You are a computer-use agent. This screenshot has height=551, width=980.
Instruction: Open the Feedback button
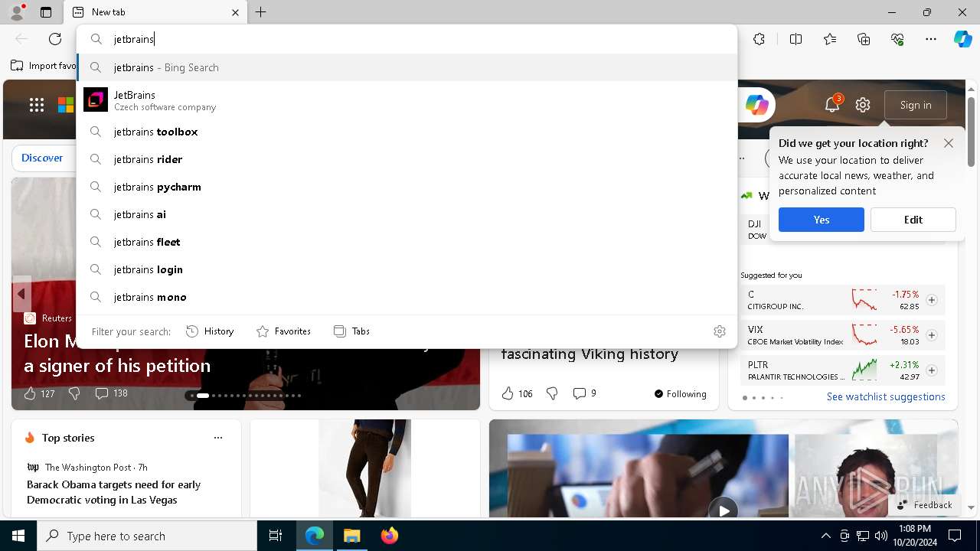coord(925,505)
